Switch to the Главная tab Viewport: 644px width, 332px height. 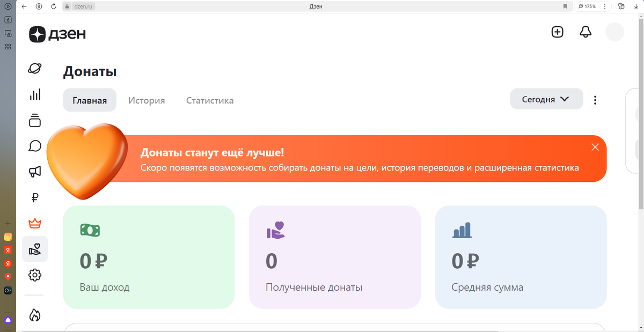[90, 100]
